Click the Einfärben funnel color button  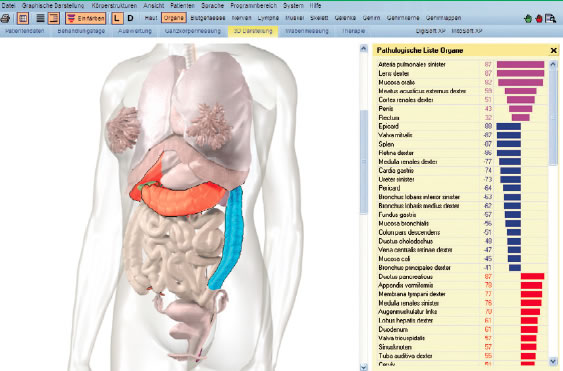coord(86,18)
